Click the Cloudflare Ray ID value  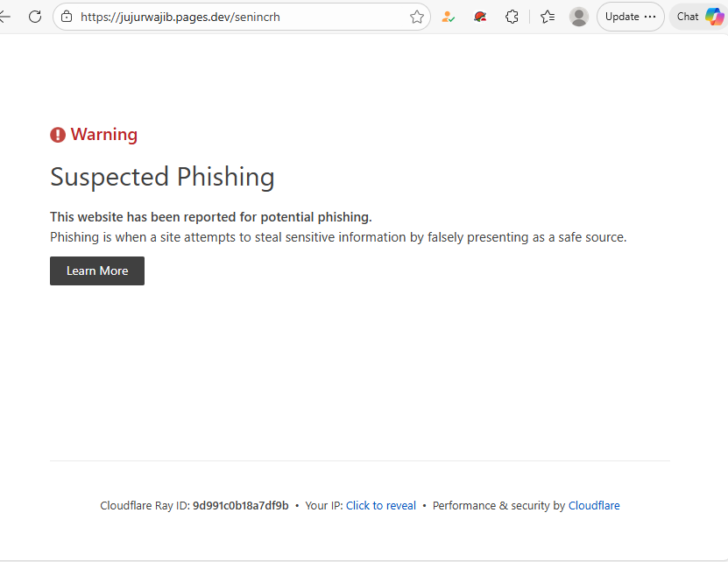click(240, 505)
